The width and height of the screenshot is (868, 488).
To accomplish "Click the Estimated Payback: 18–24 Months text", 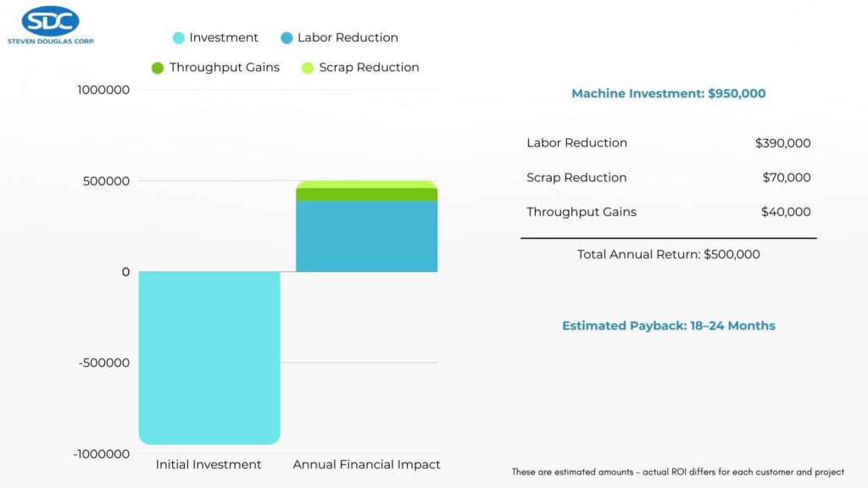I will point(668,326).
